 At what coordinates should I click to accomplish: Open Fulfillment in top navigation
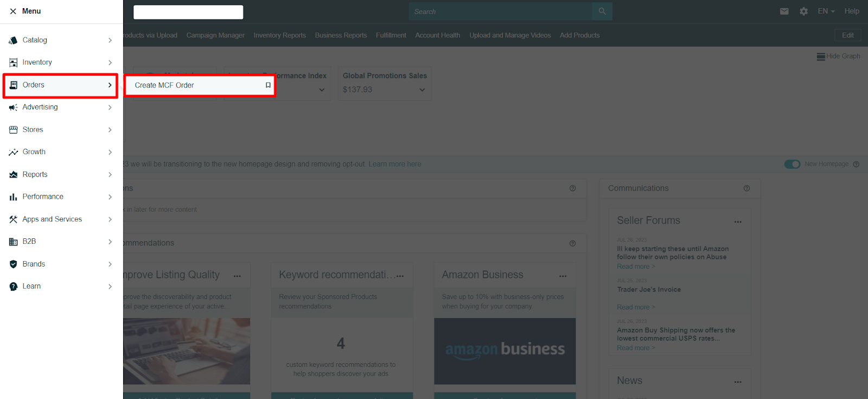391,35
